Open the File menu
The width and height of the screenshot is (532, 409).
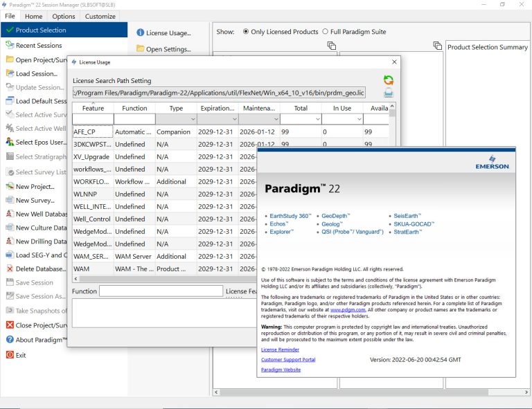pos(10,16)
